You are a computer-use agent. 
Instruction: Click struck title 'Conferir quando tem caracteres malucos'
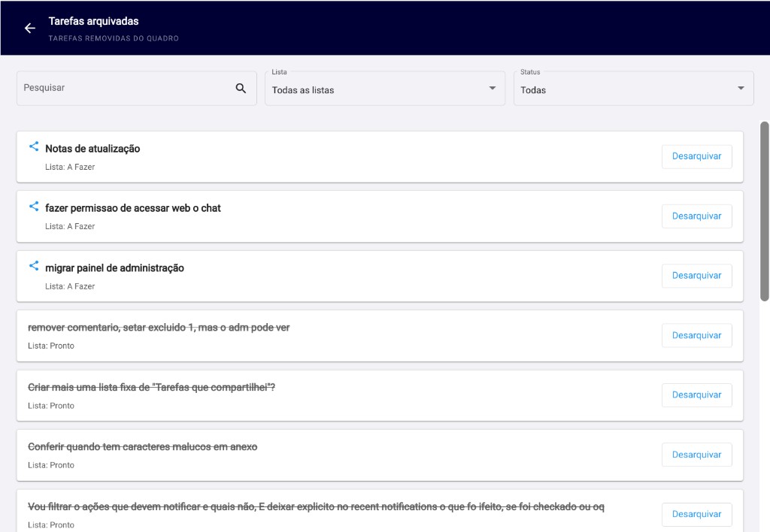[x=142, y=446]
